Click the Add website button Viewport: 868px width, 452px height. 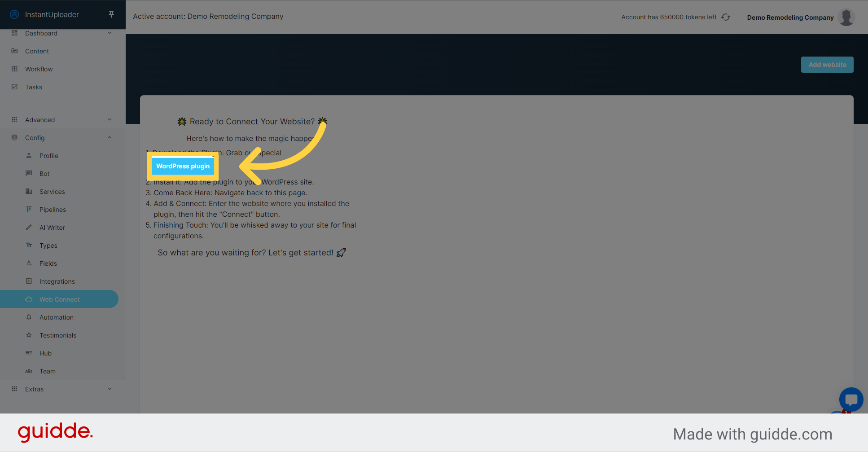click(x=827, y=64)
